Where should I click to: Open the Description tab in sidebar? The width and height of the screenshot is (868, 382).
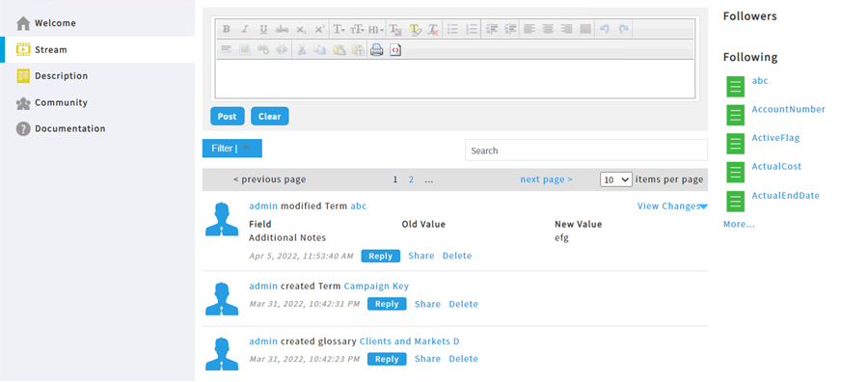[61, 76]
